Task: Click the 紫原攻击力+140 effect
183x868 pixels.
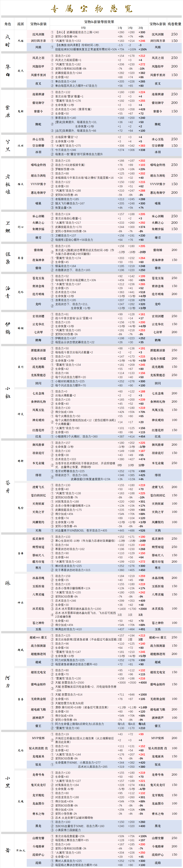Action: point(66,118)
